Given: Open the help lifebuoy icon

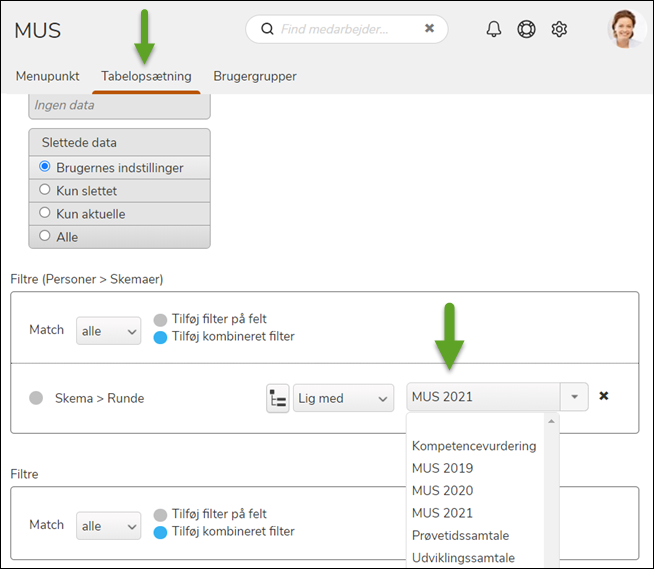Looking at the screenshot, I should point(526,29).
